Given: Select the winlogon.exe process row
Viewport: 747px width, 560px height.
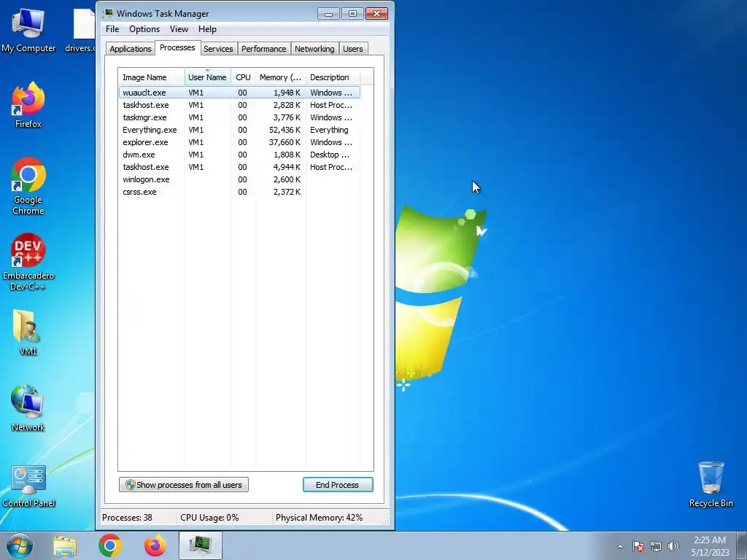Looking at the screenshot, I should [x=239, y=179].
